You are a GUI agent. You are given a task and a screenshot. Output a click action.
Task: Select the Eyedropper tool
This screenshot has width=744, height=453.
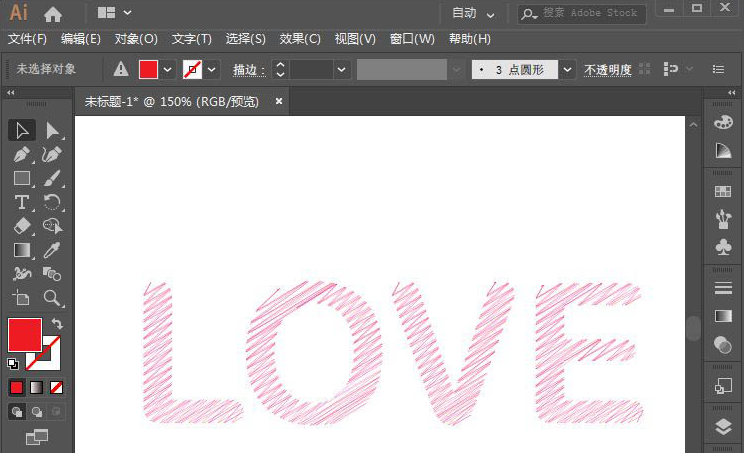coord(52,250)
